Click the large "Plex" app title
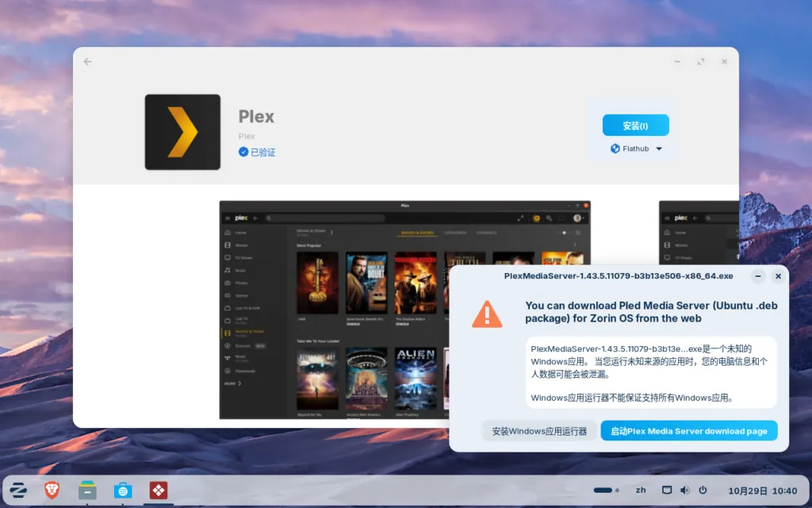 [x=256, y=117]
